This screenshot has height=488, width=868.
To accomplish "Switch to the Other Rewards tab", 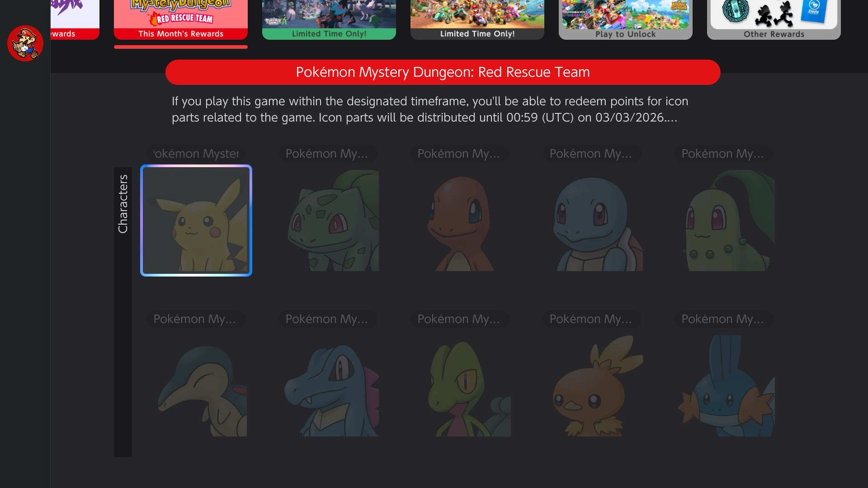I will click(x=774, y=20).
